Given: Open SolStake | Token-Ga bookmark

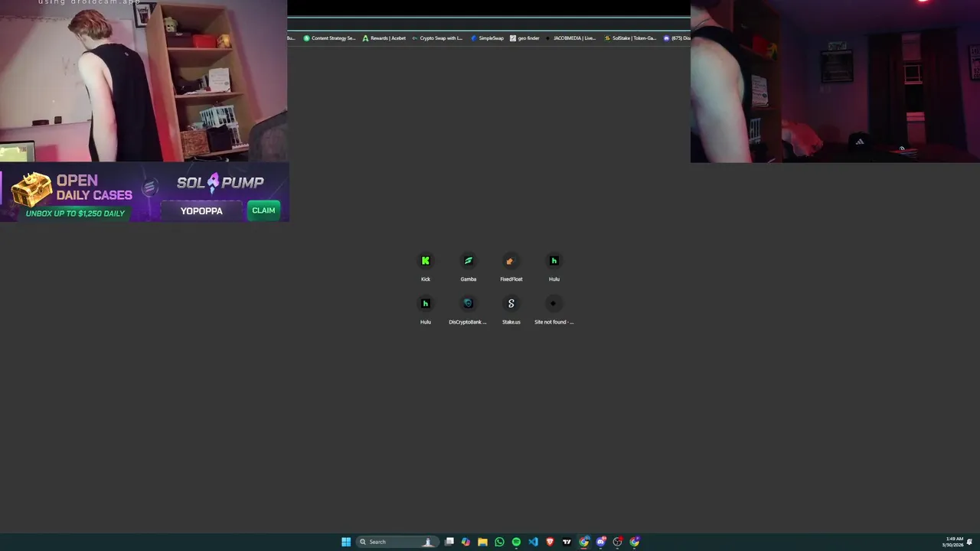Looking at the screenshot, I should pos(630,38).
